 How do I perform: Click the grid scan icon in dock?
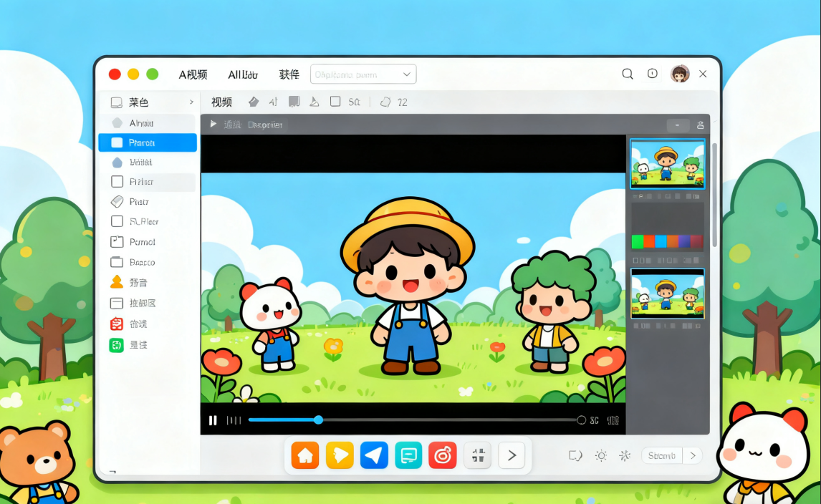(x=478, y=455)
